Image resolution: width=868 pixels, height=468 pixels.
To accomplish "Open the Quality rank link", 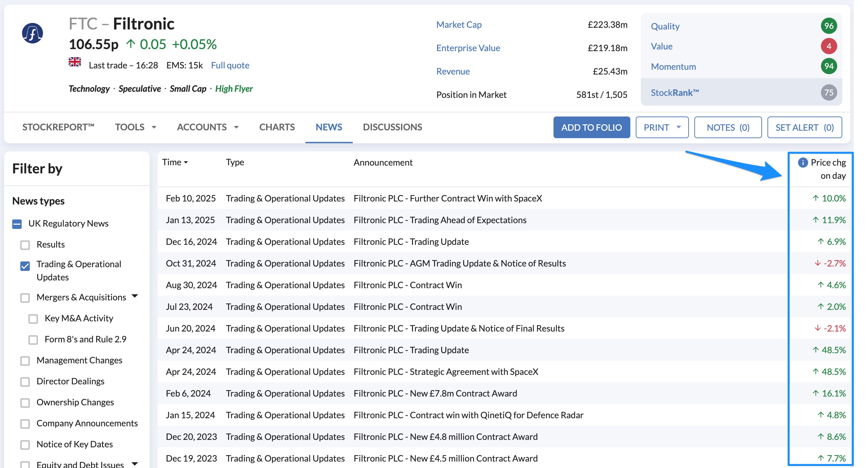I will pos(665,26).
